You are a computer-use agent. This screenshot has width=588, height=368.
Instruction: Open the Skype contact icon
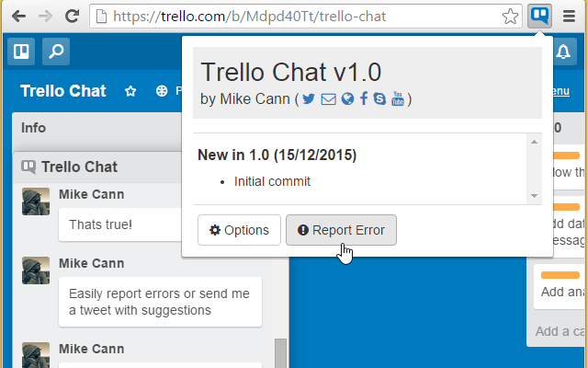coord(379,99)
